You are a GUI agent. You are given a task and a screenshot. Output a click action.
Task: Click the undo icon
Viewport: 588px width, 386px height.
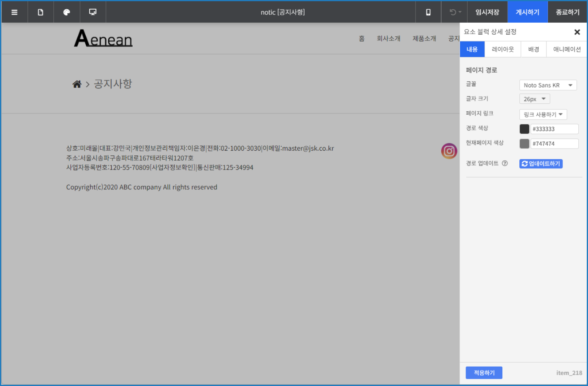click(451, 12)
